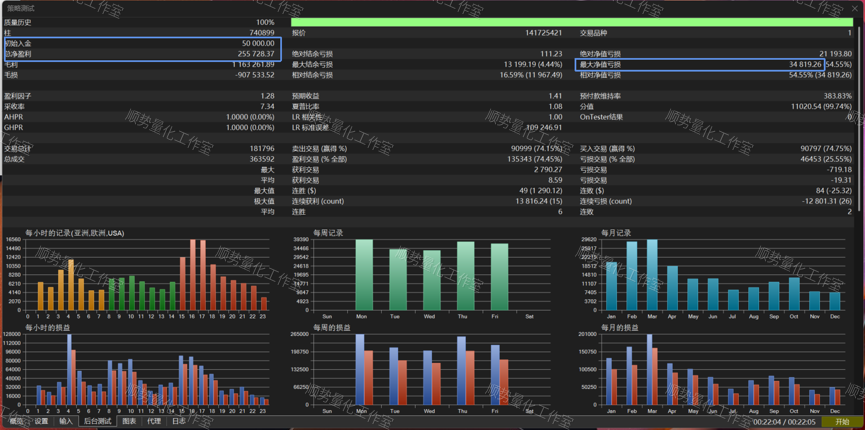Click the 每小时的记录 chart title
The image size is (865, 430).
pyautogui.click(x=74, y=233)
